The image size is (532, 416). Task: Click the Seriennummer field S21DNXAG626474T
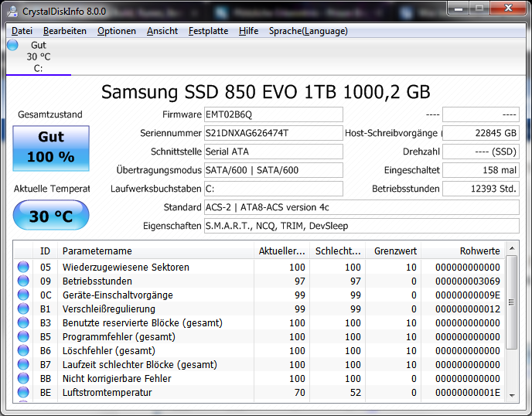(x=274, y=133)
